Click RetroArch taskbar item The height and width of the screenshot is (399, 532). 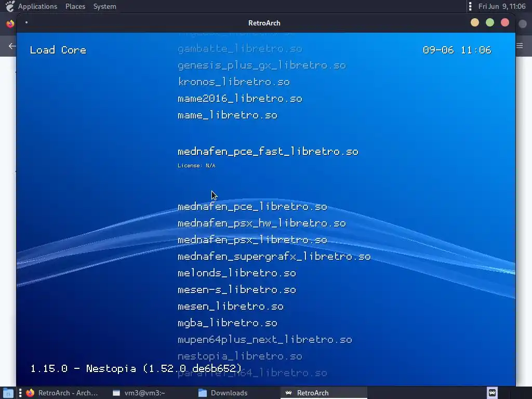click(324, 393)
